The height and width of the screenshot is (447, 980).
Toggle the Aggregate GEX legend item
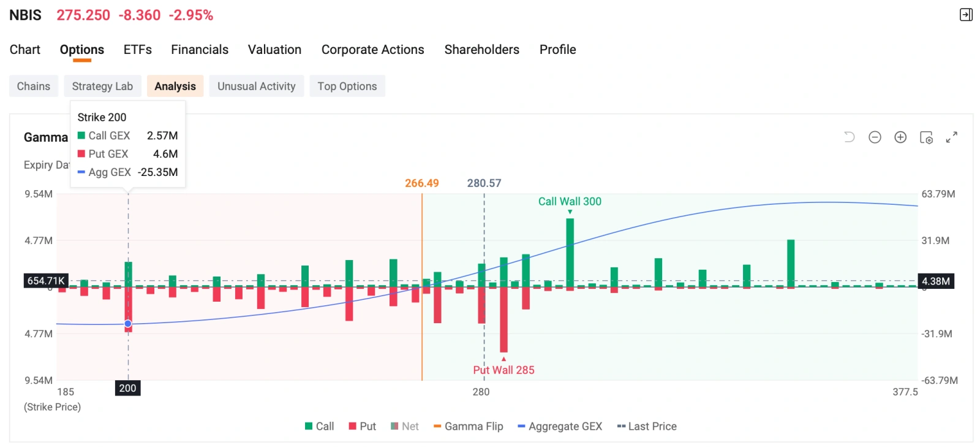coord(560,426)
